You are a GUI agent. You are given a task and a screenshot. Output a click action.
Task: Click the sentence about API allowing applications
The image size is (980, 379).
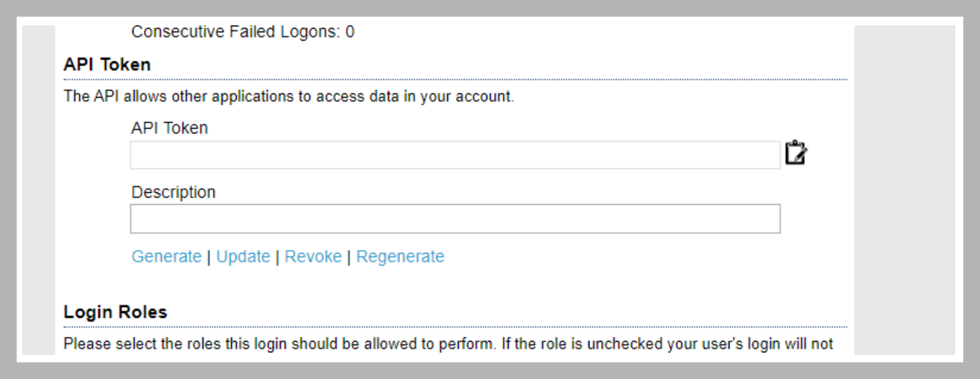289,96
